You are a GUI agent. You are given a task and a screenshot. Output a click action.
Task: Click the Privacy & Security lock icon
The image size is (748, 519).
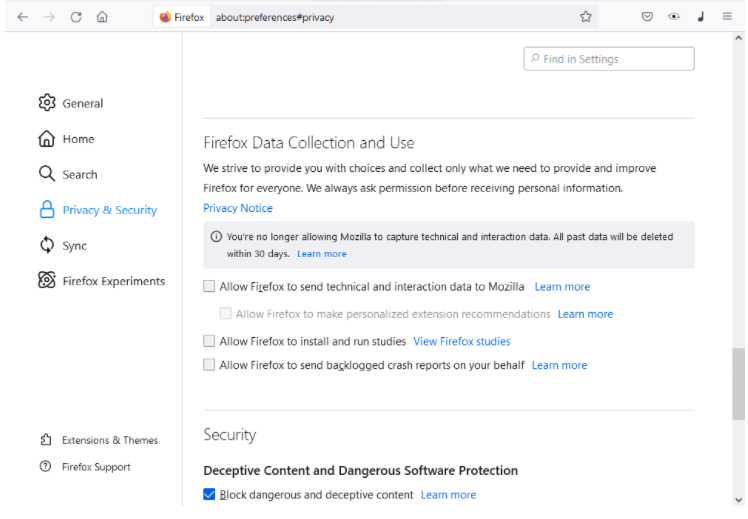47,210
